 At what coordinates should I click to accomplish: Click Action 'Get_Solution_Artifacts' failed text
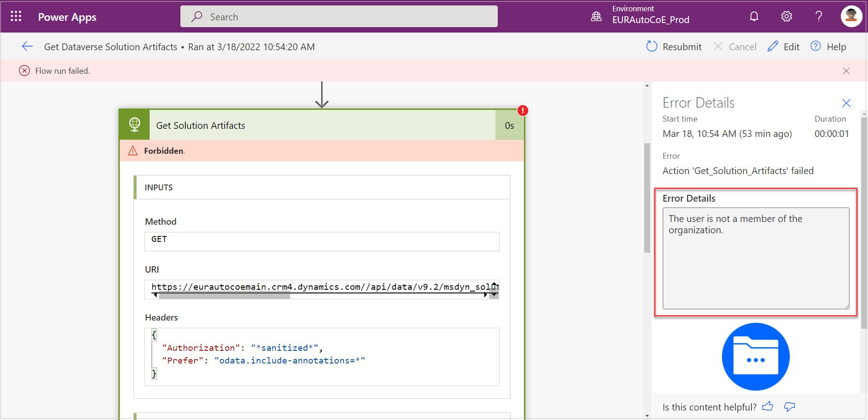738,171
